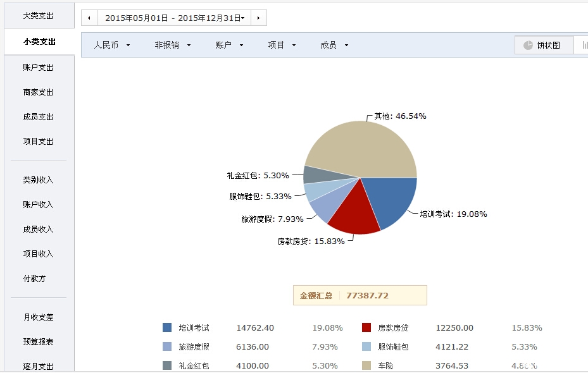
Task: Click the 其他 46.54% pie slice
Action: pos(362,148)
